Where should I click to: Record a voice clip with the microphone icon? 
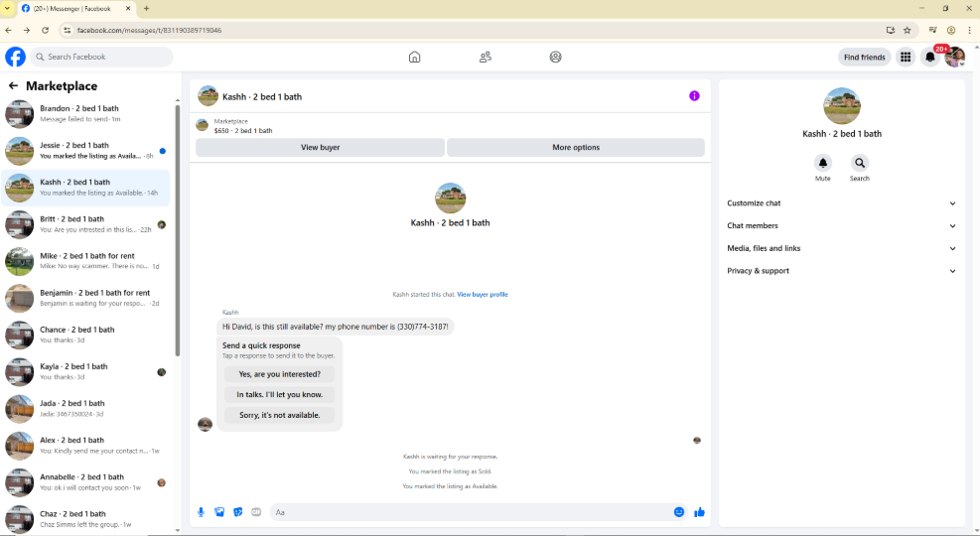click(x=201, y=512)
